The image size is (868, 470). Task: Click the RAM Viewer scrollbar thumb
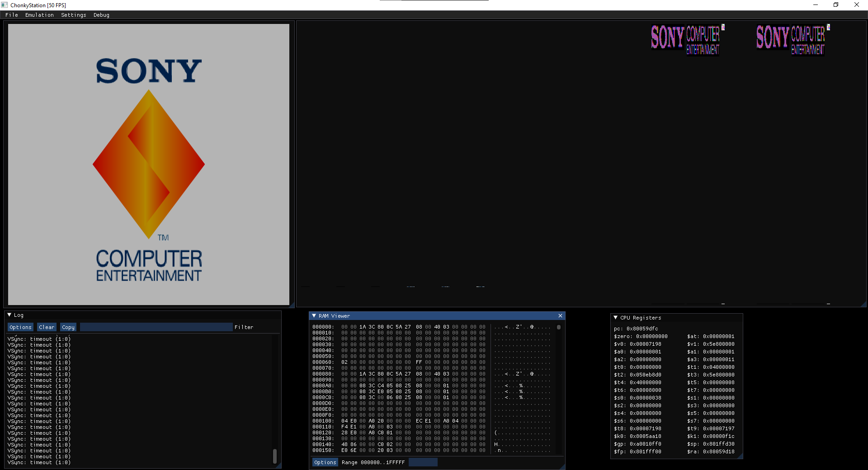click(x=559, y=327)
